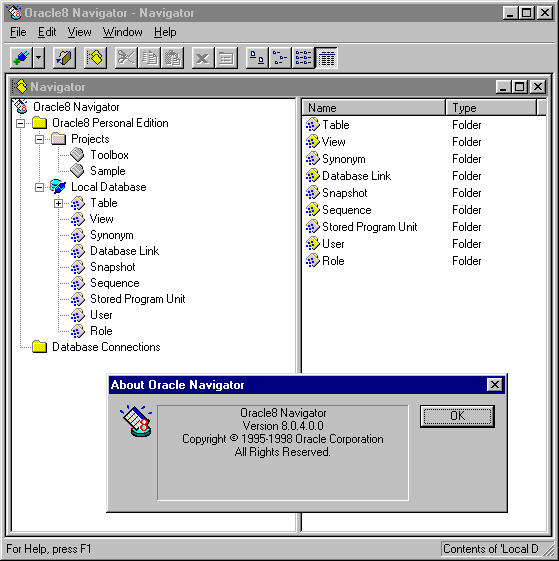
Task: Click the Delete X toolbar icon
Action: tap(203, 58)
